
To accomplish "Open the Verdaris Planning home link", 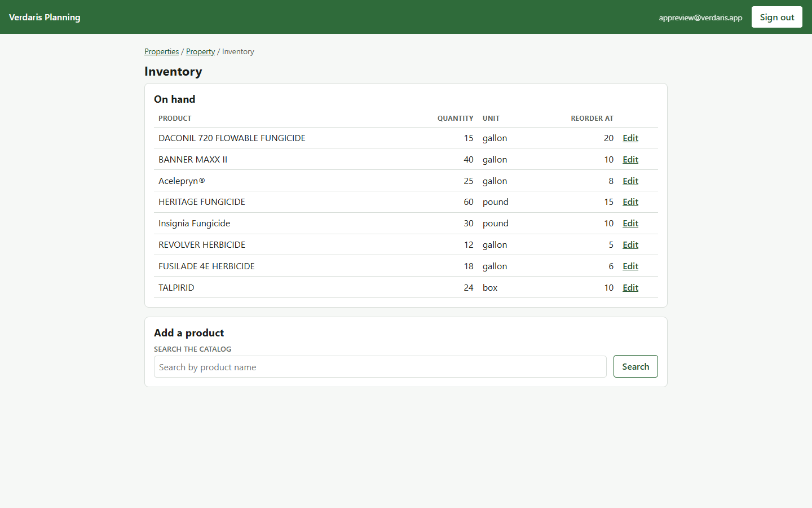I will pos(45,17).
